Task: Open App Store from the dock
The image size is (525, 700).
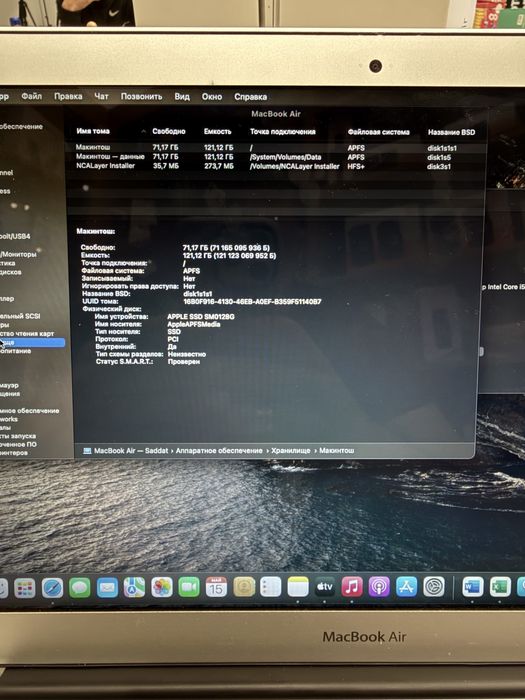Action: [x=406, y=587]
